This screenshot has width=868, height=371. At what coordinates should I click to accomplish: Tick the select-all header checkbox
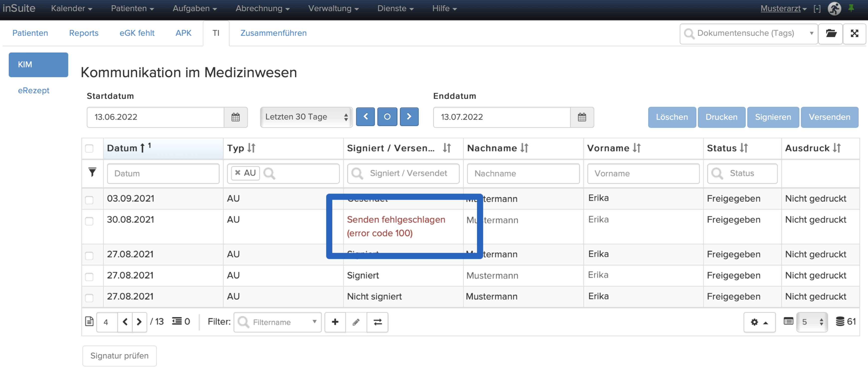coord(89,148)
